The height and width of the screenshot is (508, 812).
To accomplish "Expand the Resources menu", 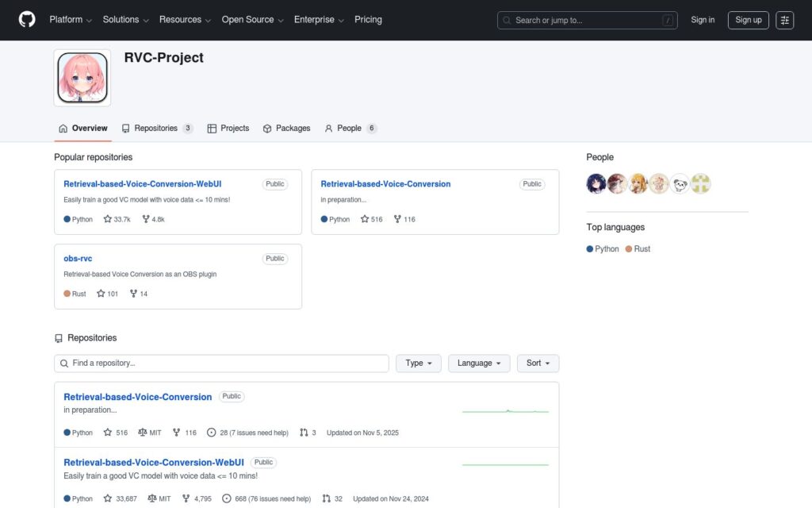I will (x=185, y=20).
